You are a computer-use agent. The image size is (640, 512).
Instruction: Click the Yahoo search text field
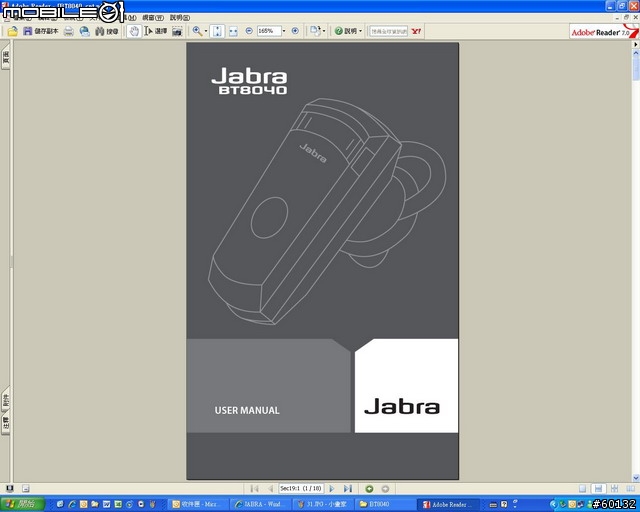coord(389,31)
